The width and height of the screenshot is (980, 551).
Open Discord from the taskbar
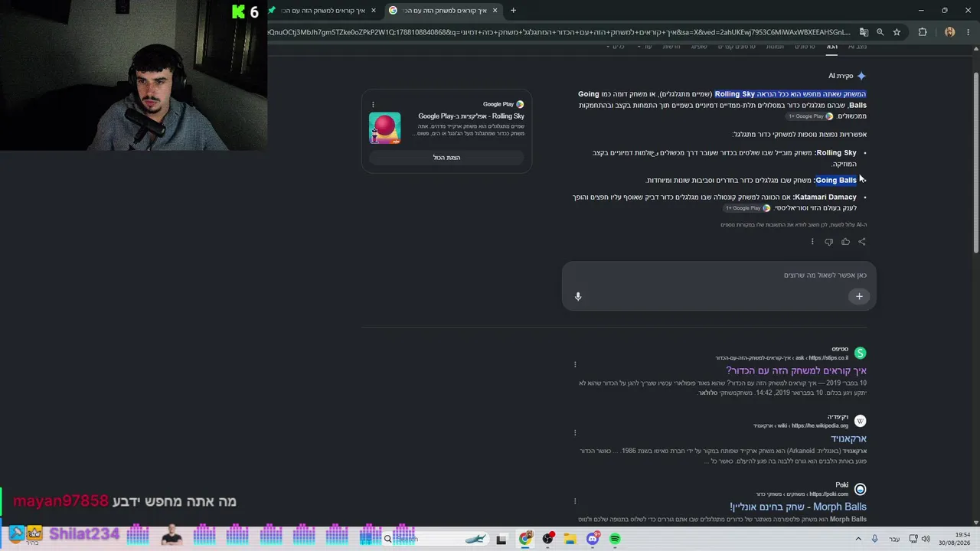[x=593, y=540]
